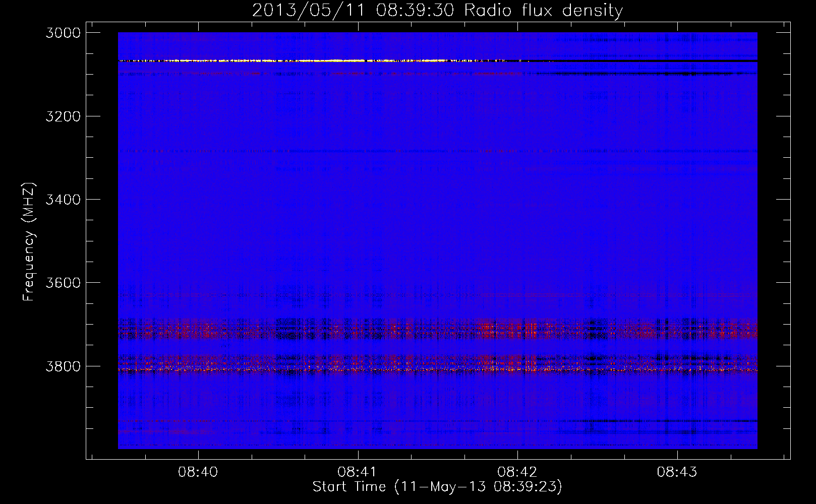The width and height of the screenshot is (816, 504).
Task: Click the 08:42 time tick label
Action: [x=517, y=472]
